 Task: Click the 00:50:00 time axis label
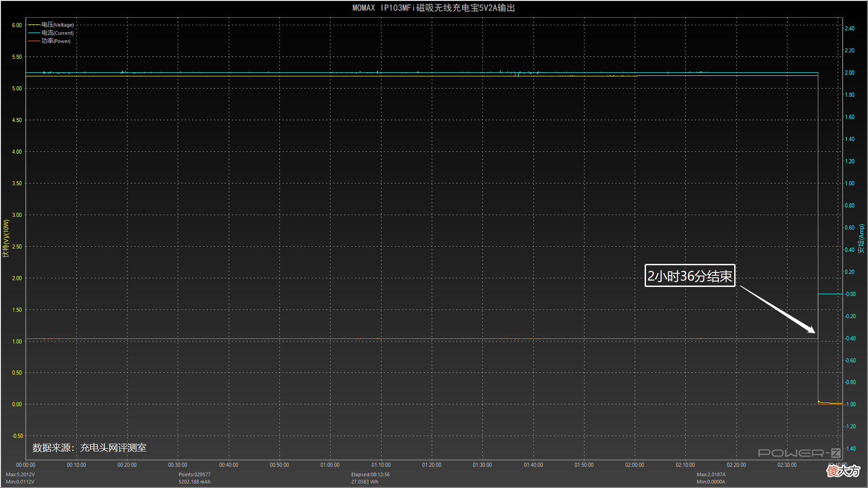pos(279,465)
